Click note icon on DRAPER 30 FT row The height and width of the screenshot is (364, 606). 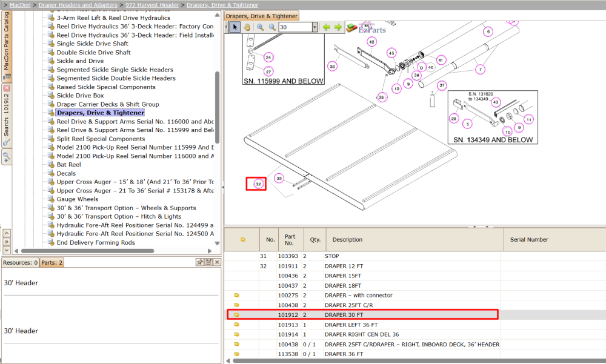click(236, 315)
